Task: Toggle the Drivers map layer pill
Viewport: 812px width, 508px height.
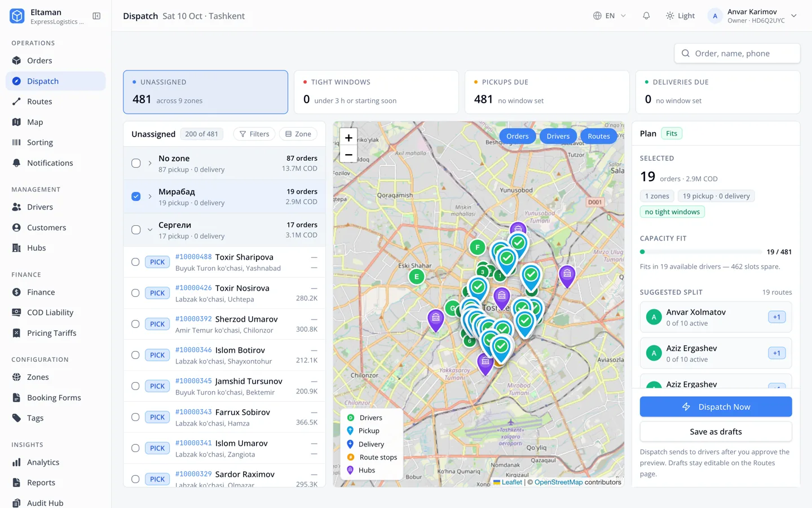Action: pyautogui.click(x=558, y=136)
